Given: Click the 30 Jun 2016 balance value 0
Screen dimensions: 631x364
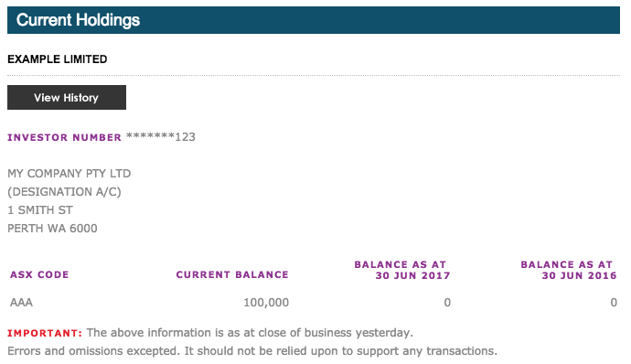Looking at the screenshot, I should pos(614,303).
